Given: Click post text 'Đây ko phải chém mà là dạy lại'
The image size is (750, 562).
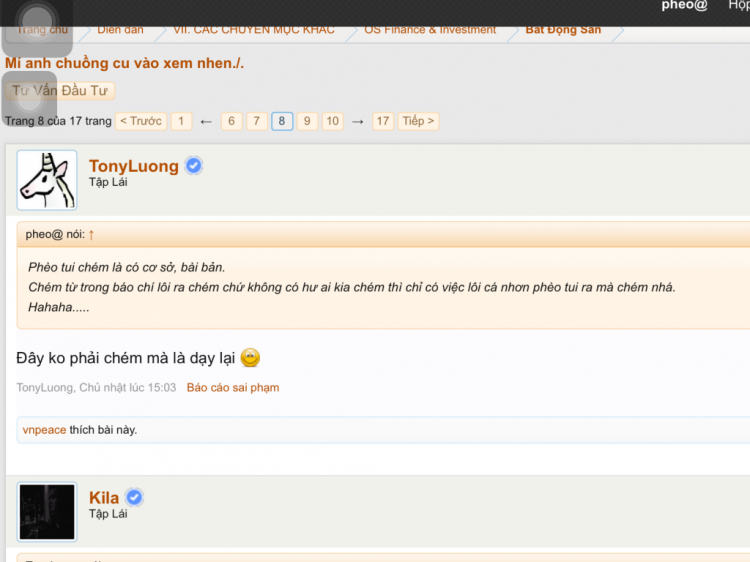Looking at the screenshot, I should point(125,358).
